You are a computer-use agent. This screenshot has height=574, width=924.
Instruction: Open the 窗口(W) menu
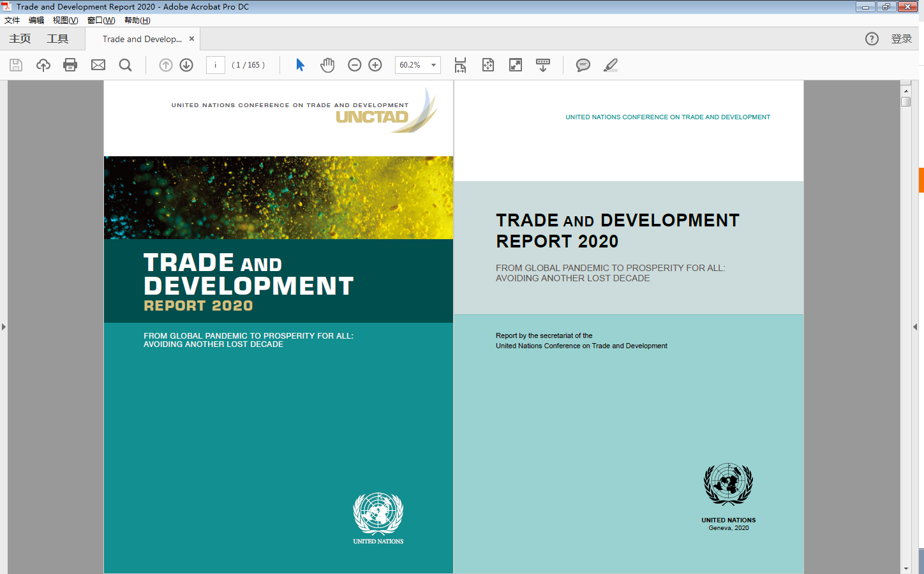(101, 20)
